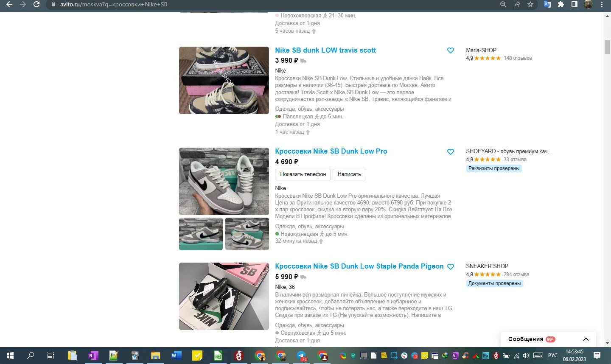The height and width of the screenshot is (364, 611).
Task: Open the zoom control in address bar
Action: tap(503, 4)
